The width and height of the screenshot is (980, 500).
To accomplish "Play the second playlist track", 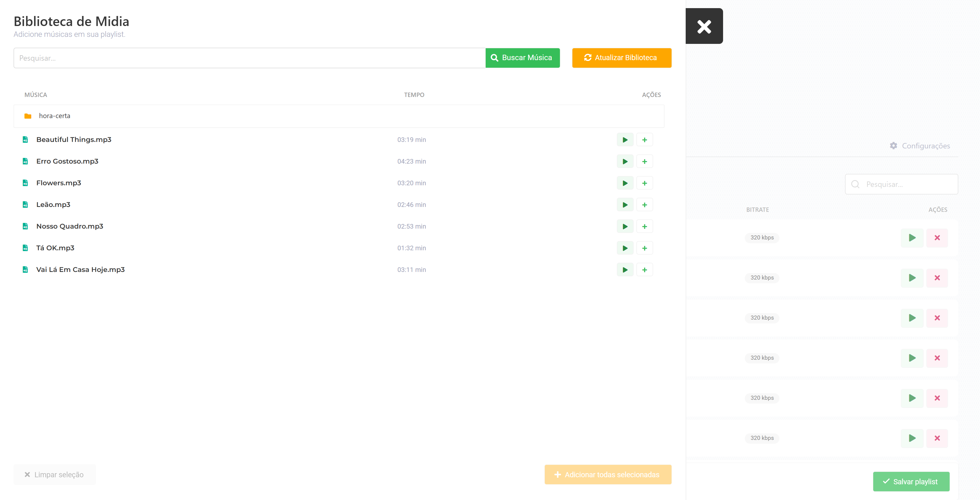I will [x=911, y=278].
